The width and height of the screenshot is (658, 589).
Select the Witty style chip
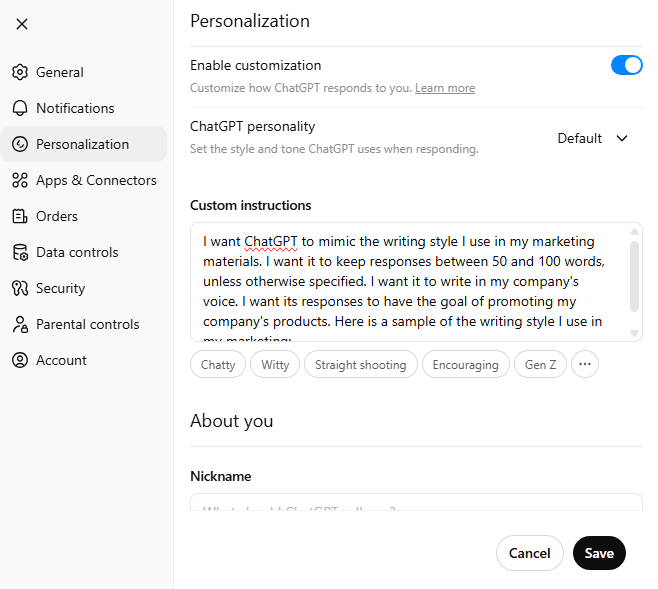[x=275, y=365]
